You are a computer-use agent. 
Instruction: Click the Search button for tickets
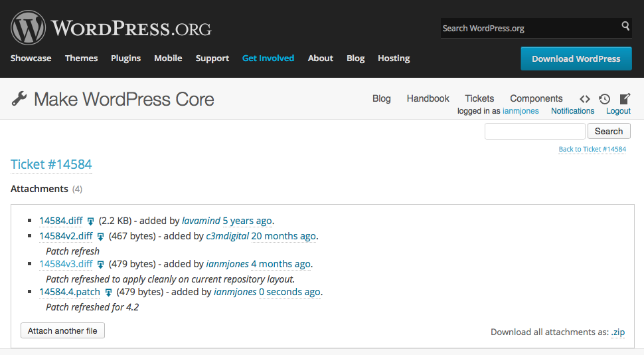click(x=609, y=131)
